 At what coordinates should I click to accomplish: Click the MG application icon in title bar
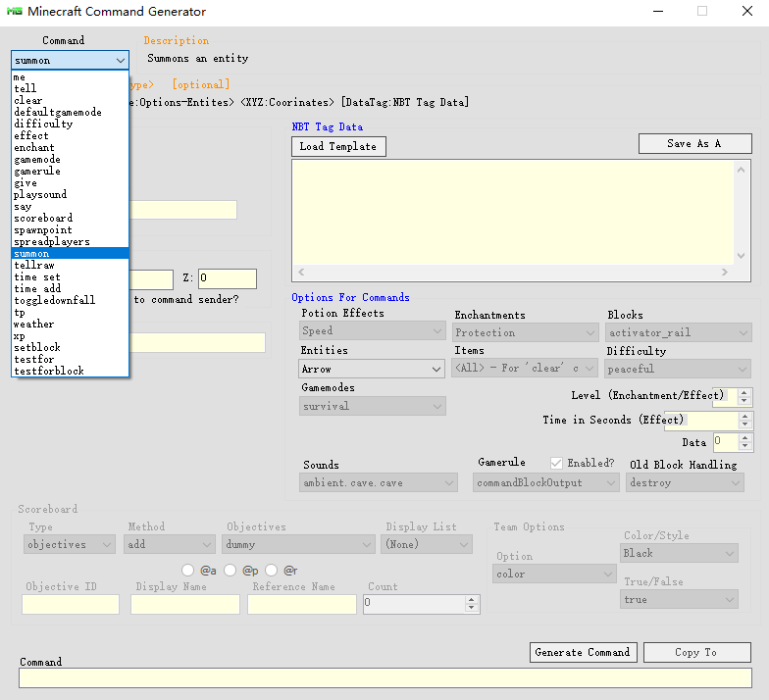[14, 12]
